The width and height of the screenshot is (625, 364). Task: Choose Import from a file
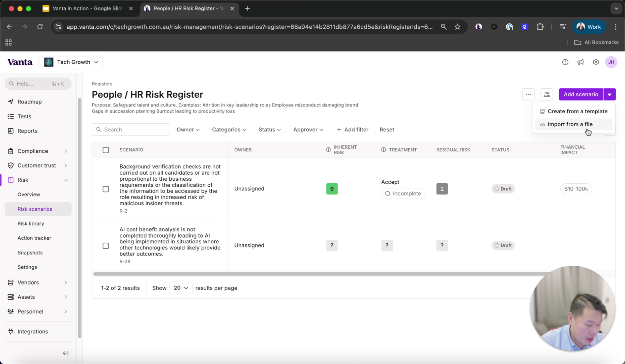[570, 124]
